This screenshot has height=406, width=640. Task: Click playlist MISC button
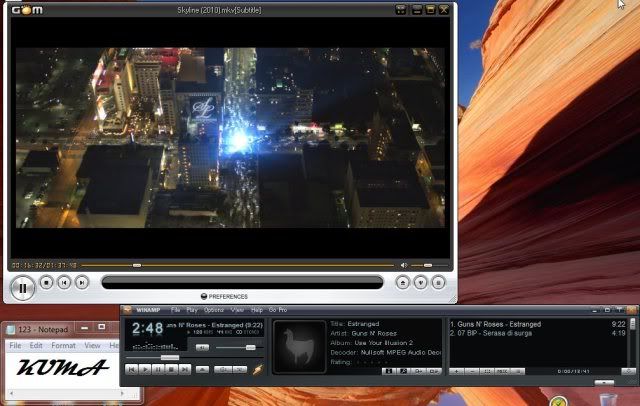pos(502,371)
